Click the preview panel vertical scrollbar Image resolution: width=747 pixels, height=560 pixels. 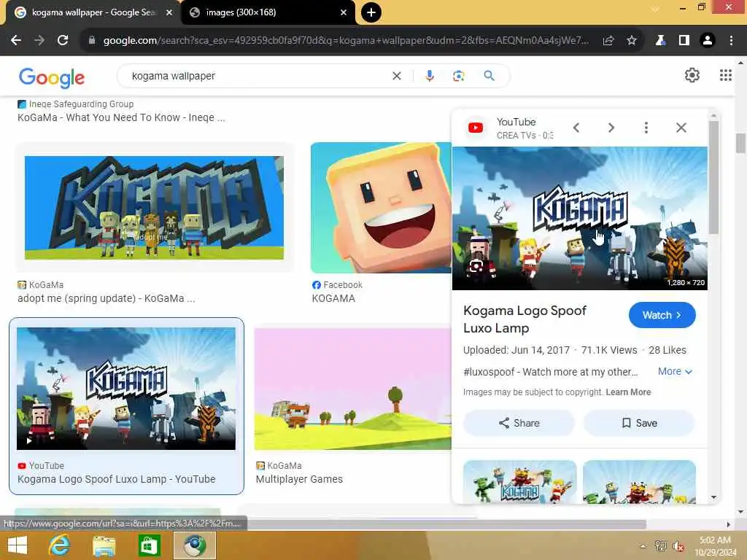[713, 177]
